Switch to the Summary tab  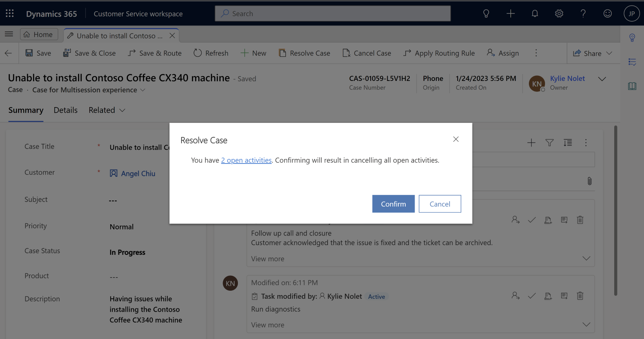coord(26,110)
